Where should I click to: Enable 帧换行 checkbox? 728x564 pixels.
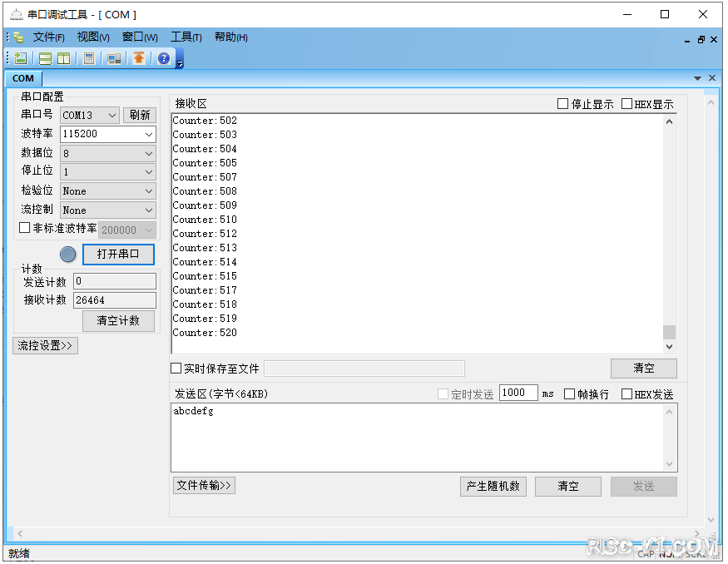coord(569,394)
